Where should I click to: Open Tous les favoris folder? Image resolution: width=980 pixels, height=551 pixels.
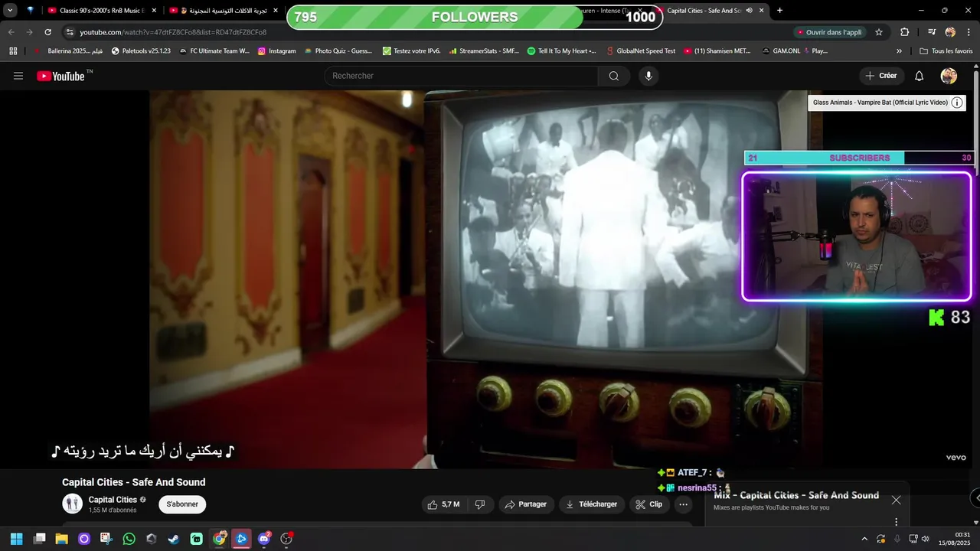(x=946, y=51)
